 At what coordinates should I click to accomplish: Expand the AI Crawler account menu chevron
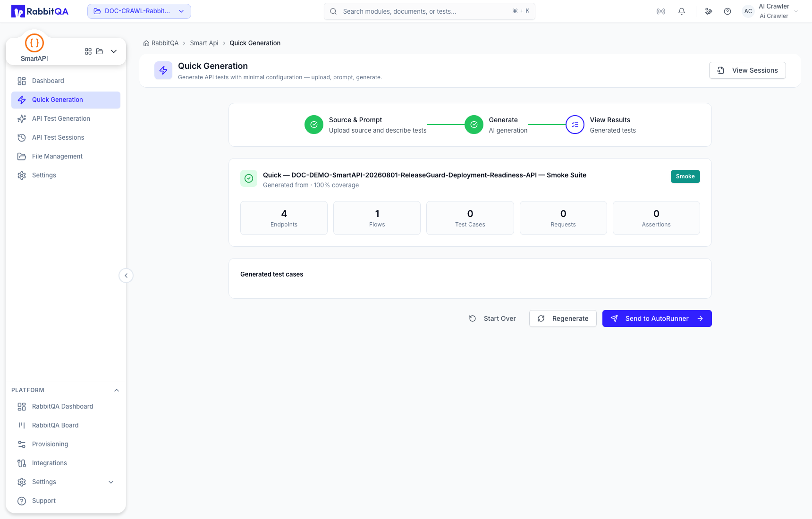point(796,11)
